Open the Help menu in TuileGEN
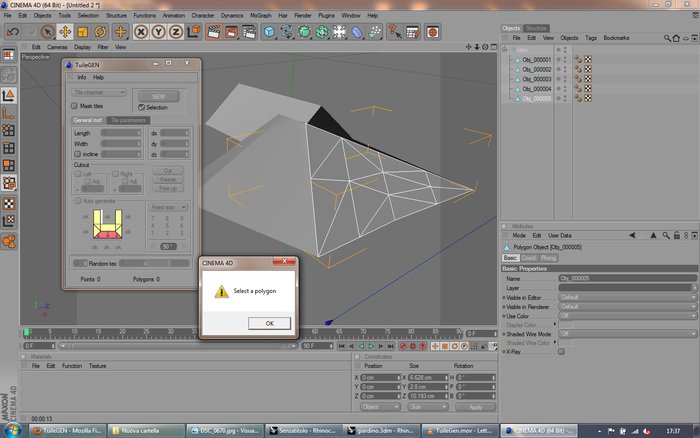The width and height of the screenshot is (700, 438). pyautogui.click(x=98, y=77)
